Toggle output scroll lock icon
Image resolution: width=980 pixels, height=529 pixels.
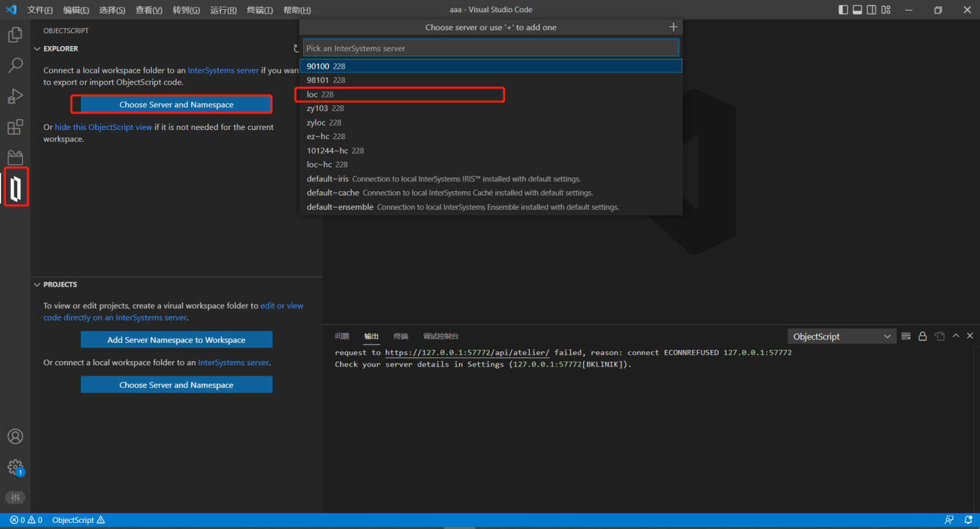point(922,336)
